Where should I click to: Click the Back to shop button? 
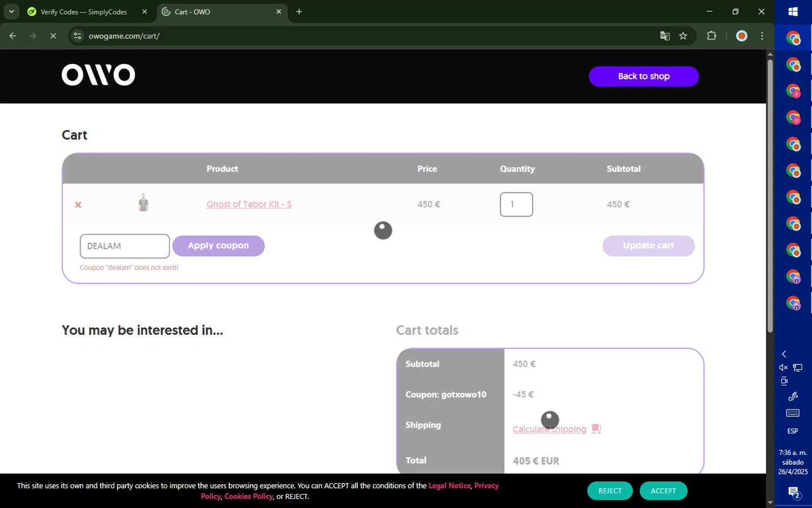coord(644,76)
